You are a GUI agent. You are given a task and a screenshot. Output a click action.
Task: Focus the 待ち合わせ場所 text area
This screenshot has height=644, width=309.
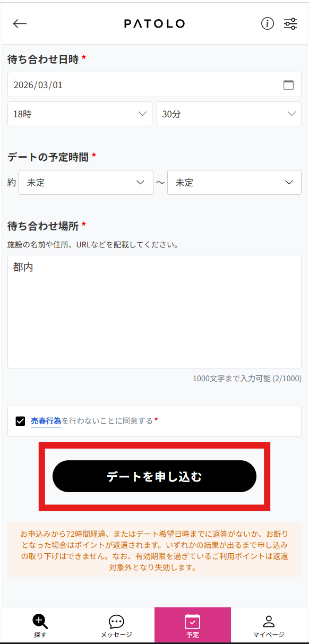[x=154, y=312]
